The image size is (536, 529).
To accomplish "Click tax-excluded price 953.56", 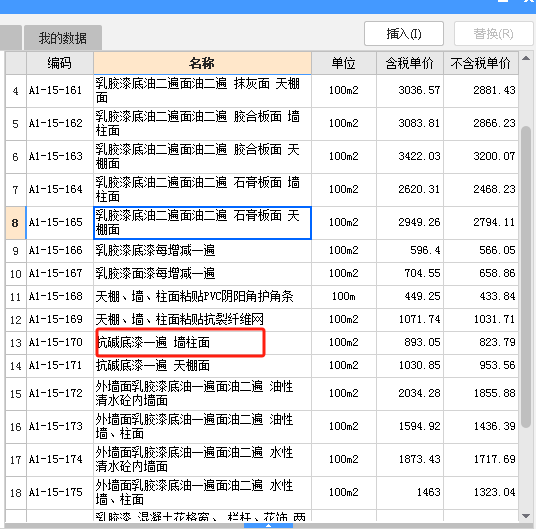I will coord(497,366).
